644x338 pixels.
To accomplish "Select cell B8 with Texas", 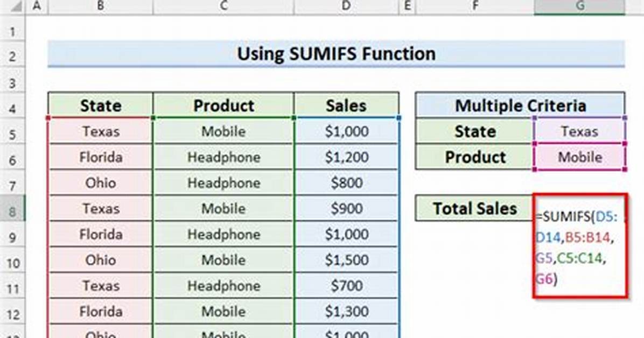I will pos(100,208).
